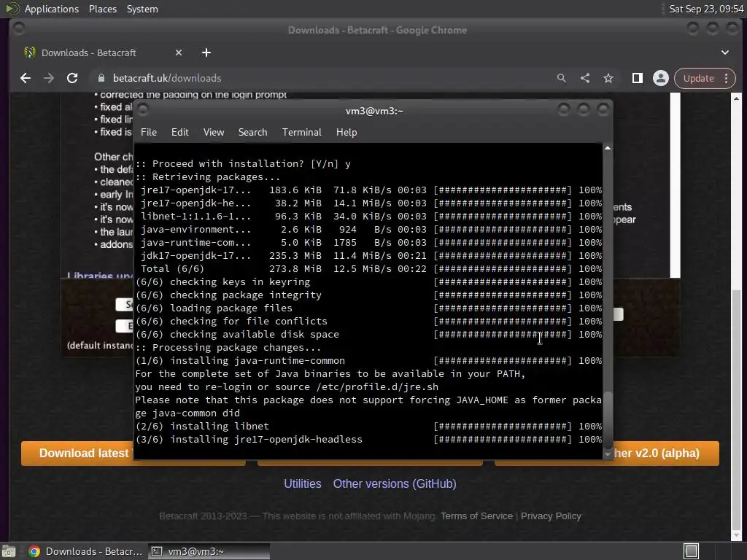Click the terminal scrollbar thumb

point(608,419)
